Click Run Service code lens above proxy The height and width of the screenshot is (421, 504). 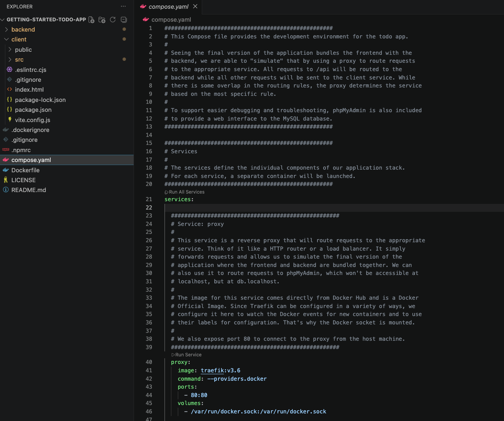click(187, 355)
